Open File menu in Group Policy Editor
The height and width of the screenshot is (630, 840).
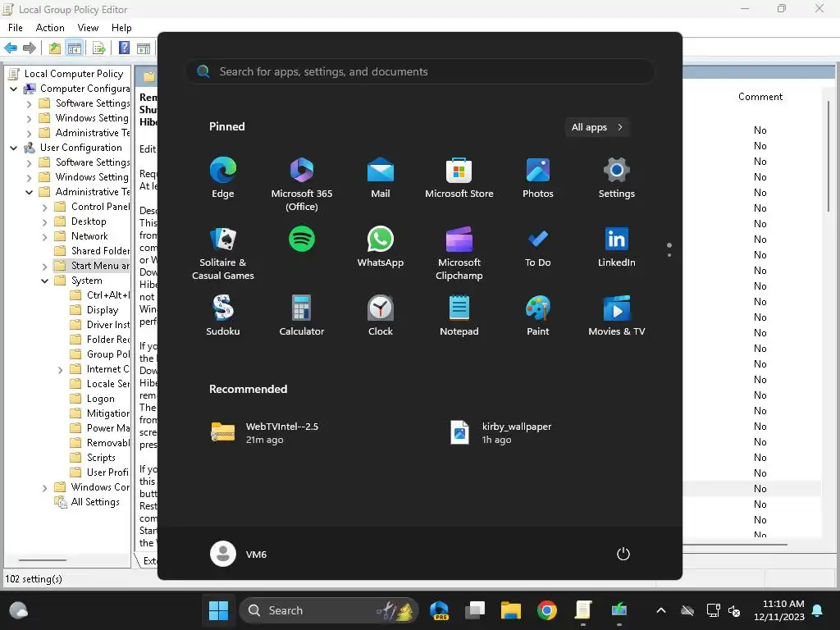click(15, 28)
